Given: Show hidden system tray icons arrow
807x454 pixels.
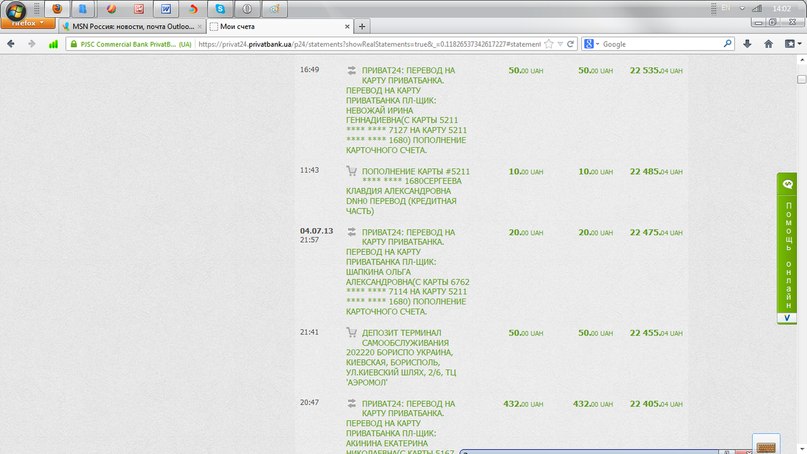Looking at the screenshot, I should coord(742,8).
